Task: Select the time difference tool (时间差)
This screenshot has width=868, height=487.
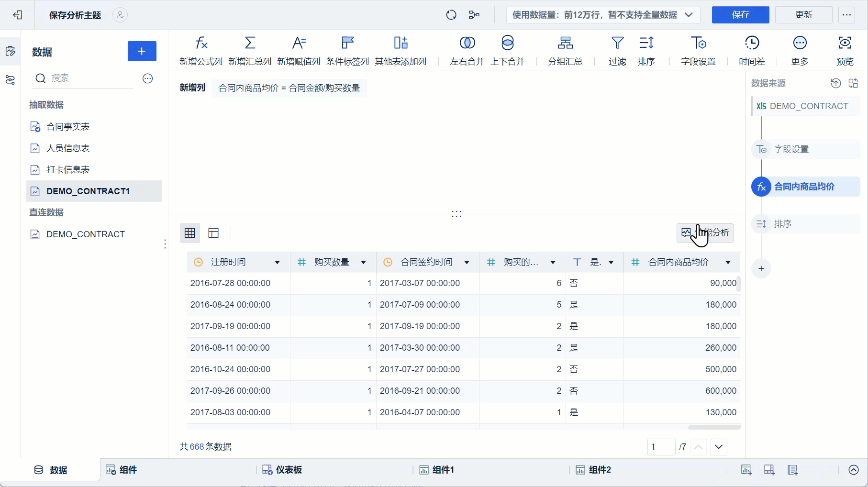Action: (752, 50)
